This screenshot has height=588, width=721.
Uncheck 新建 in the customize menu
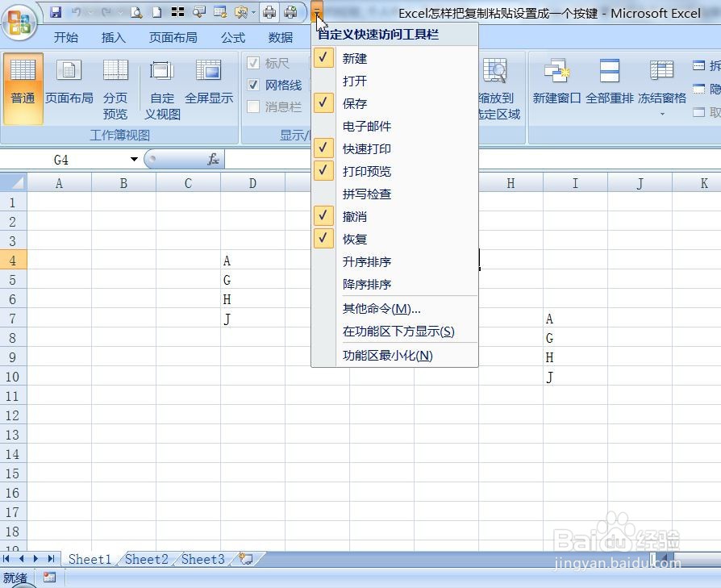[394, 58]
